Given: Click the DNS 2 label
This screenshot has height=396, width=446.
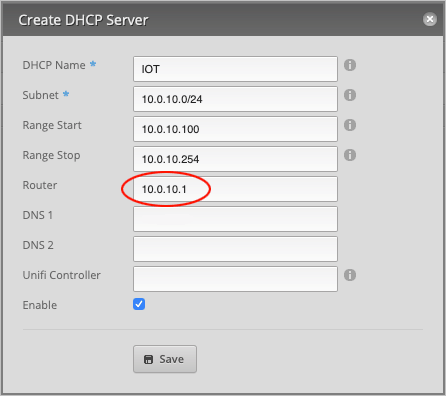Looking at the screenshot, I should [38, 245].
